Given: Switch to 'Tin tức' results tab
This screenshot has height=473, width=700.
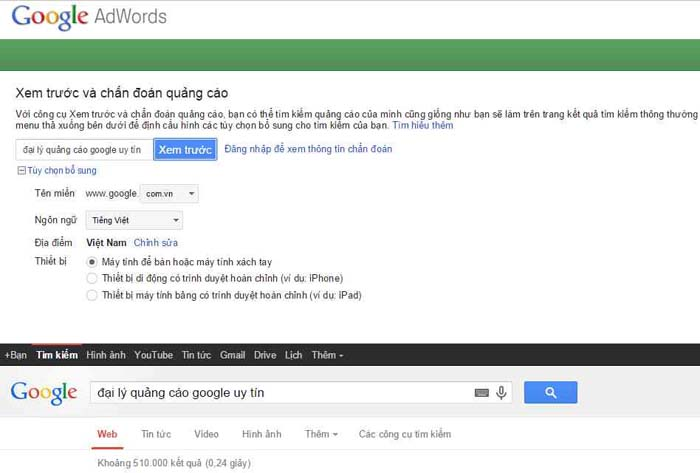Looking at the screenshot, I should 156,434.
